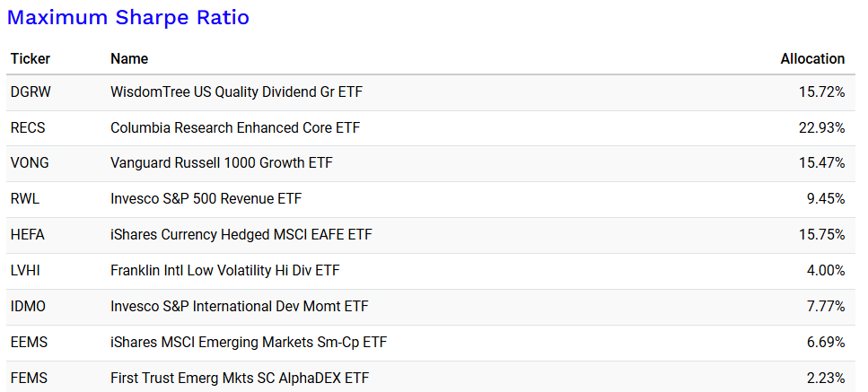Select the DGRW ticker cell
Image resolution: width=868 pixels, height=392 pixels.
coord(30,92)
